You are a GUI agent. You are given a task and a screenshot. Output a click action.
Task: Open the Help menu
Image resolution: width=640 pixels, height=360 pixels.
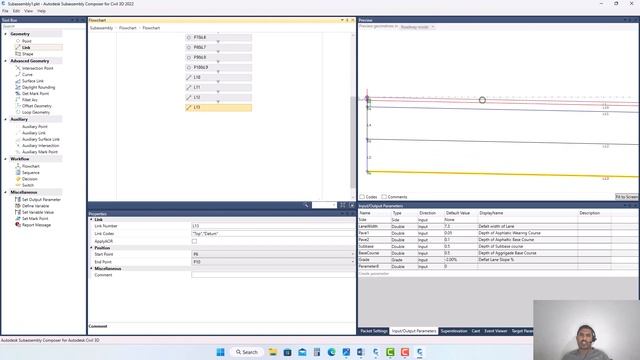pyautogui.click(x=41, y=11)
